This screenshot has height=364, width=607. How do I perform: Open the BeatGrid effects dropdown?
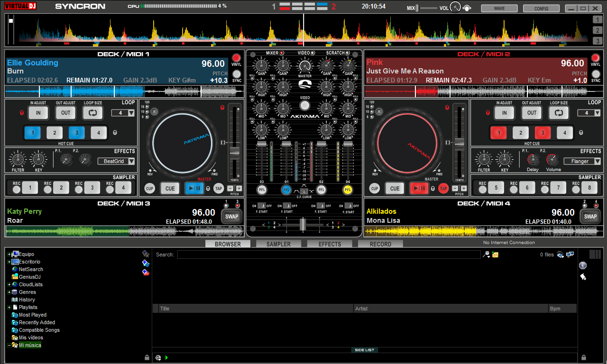(x=116, y=161)
